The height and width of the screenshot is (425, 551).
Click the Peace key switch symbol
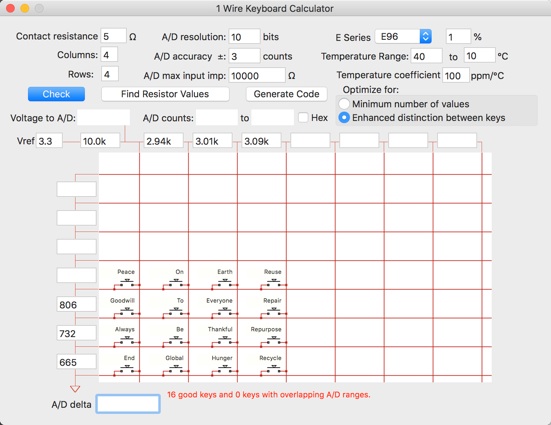tap(127, 283)
